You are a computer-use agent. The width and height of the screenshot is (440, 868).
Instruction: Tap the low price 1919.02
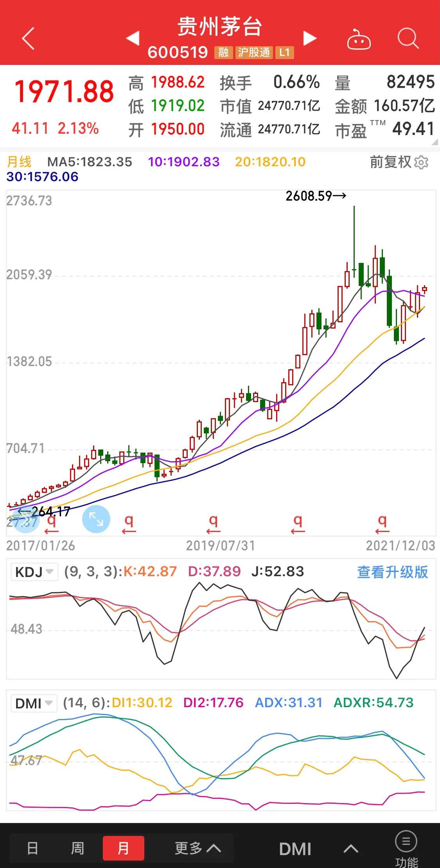click(x=178, y=106)
